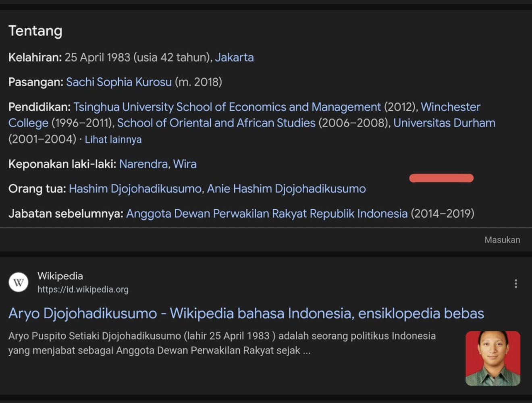Screen dimensions: 532x403
Task: Open Sachi Sophia Kurosu spouse link
Action: (x=119, y=82)
